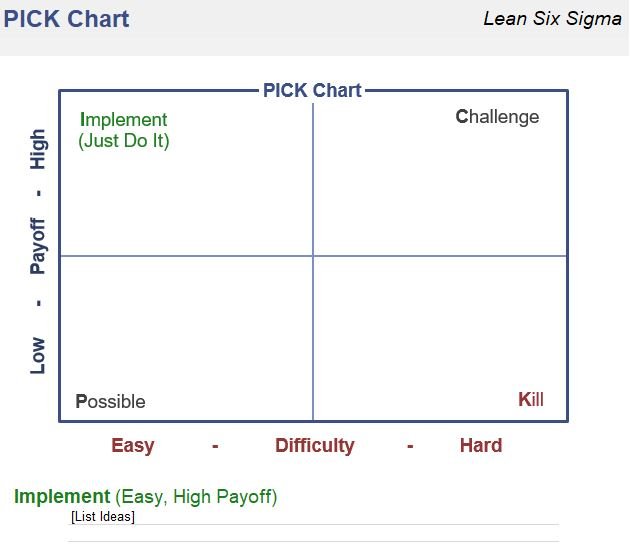Select the vertical 'High' axis label
631x548 pixels.
click(39, 149)
